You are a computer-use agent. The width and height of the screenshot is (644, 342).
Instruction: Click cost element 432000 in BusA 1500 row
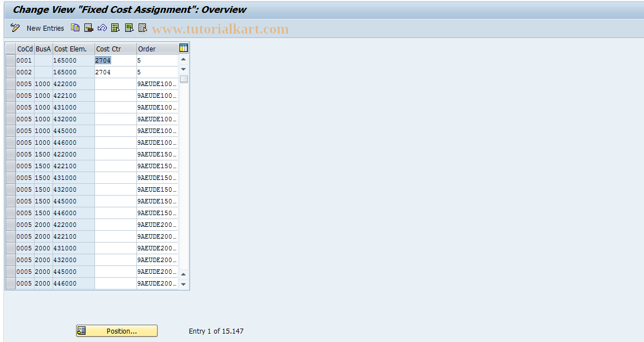point(74,189)
